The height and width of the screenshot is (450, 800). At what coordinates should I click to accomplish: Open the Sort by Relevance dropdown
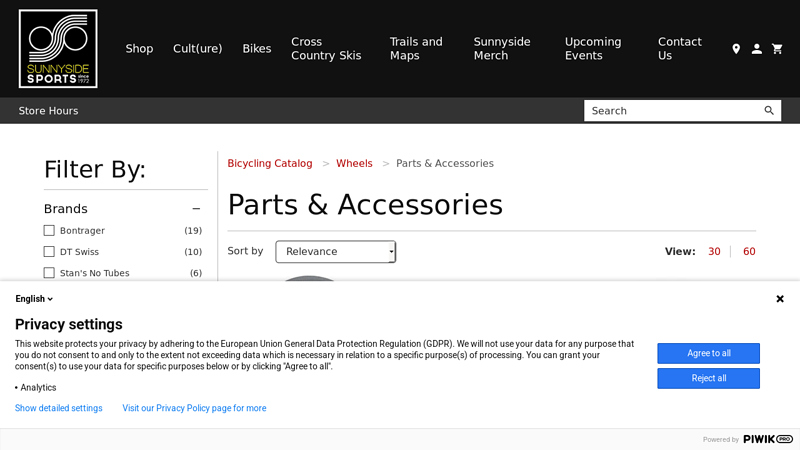point(336,252)
